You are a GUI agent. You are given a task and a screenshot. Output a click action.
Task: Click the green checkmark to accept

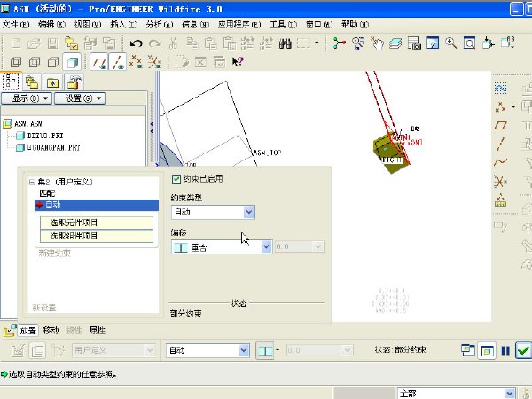[x=523, y=350]
